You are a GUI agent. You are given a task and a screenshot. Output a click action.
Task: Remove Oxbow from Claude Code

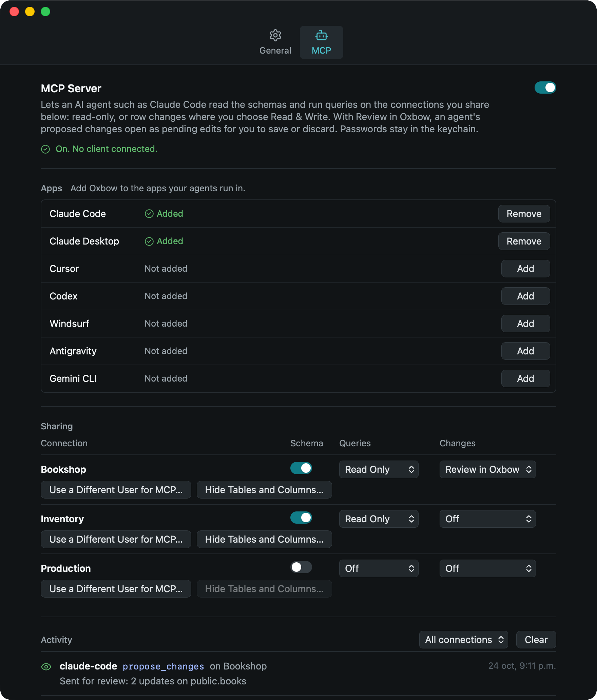pyautogui.click(x=524, y=214)
